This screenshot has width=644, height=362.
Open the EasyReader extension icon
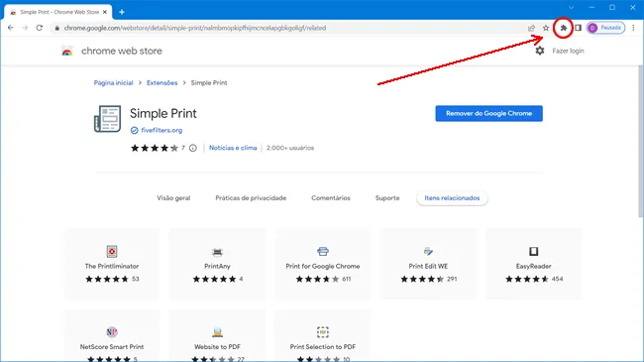(x=533, y=251)
